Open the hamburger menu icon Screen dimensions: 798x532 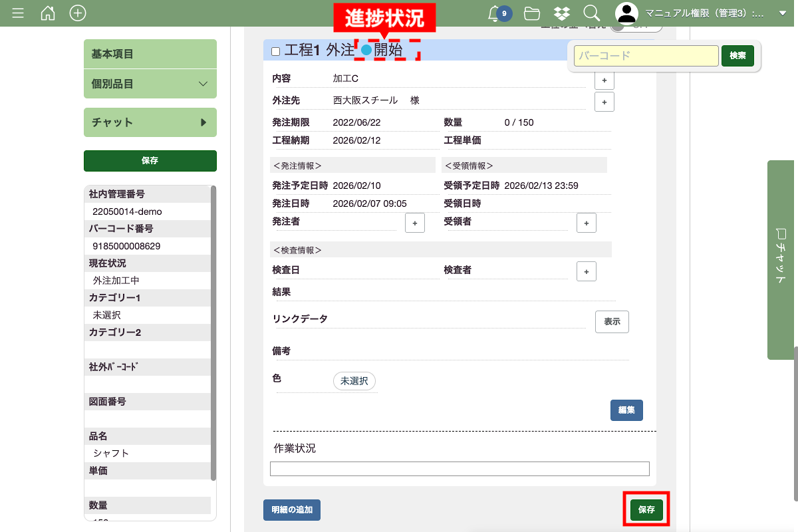click(x=18, y=13)
